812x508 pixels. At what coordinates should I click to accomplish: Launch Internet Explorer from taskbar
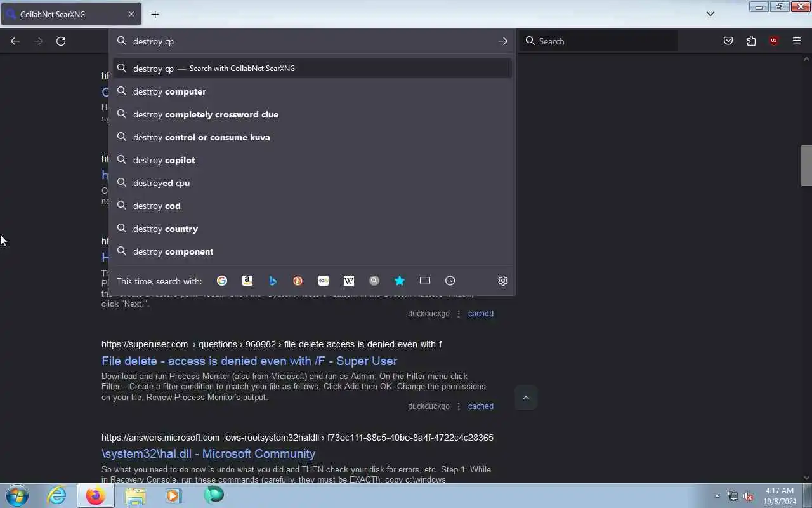tap(57, 495)
